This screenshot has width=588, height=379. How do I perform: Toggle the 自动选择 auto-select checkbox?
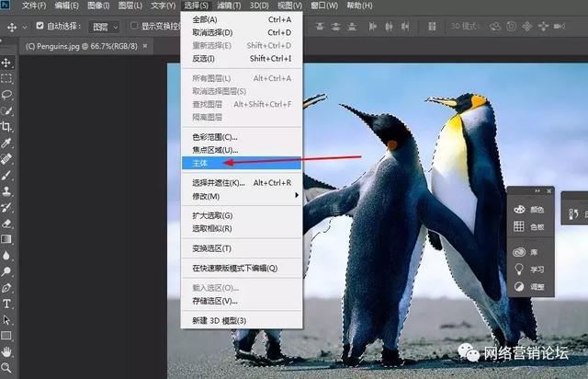(40, 26)
